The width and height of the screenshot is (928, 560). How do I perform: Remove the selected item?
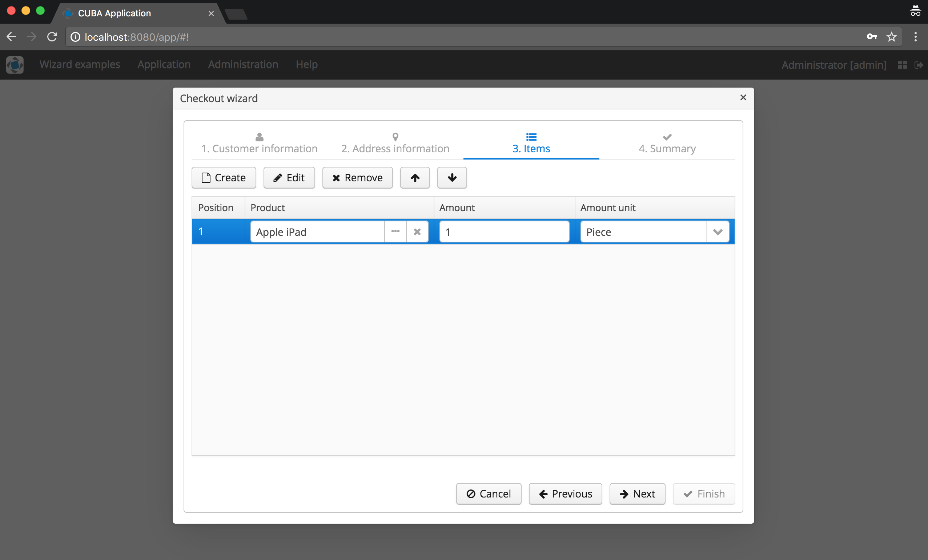pos(357,178)
